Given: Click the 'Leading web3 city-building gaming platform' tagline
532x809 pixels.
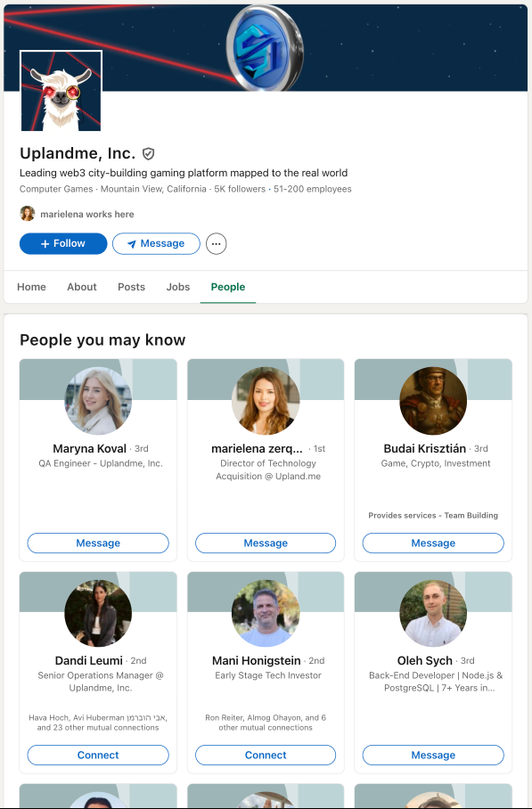Looking at the screenshot, I should [x=184, y=173].
